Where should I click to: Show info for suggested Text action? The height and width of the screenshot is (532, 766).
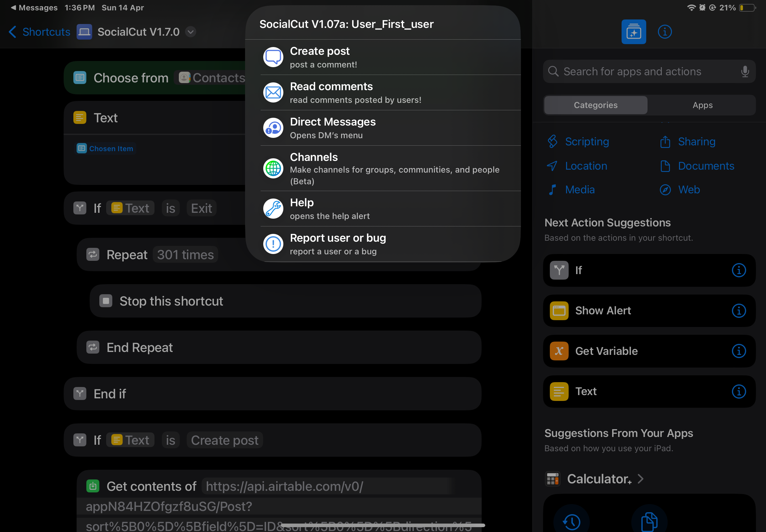pyautogui.click(x=739, y=392)
